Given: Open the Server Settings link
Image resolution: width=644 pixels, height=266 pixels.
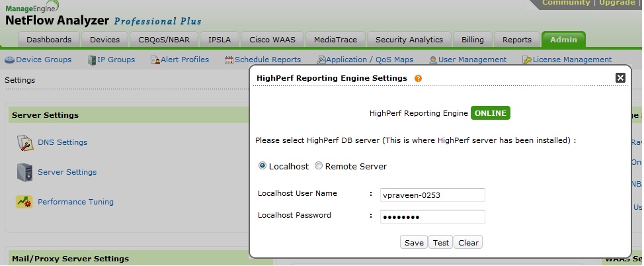Looking at the screenshot, I should click(x=67, y=172).
